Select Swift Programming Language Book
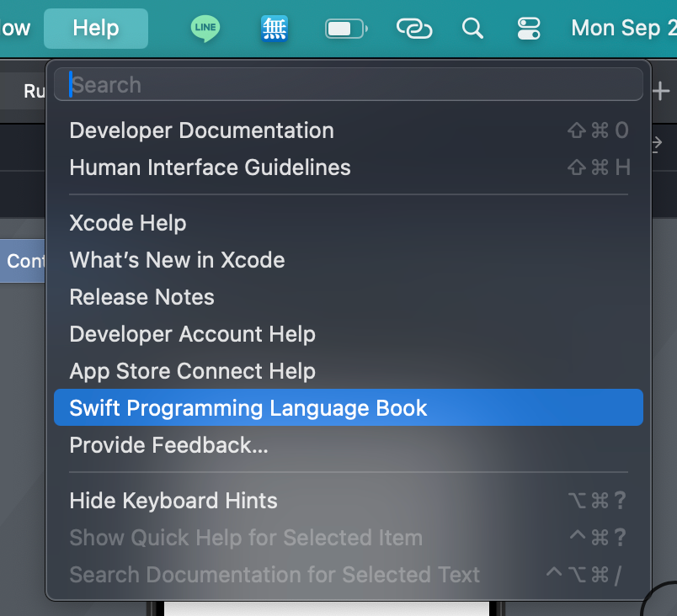The height and width of the screenshot is (616, 677). click(x=249, y=407)
